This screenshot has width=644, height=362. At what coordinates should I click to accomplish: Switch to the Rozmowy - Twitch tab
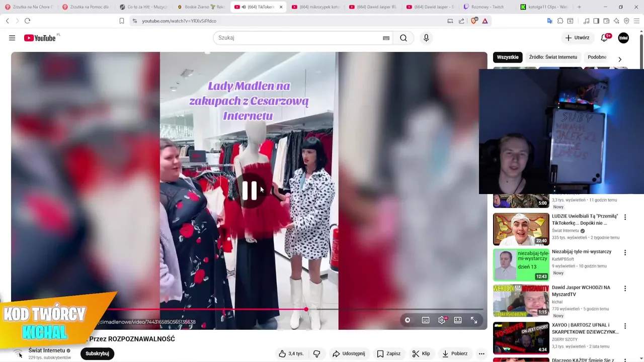coord(488,7)
